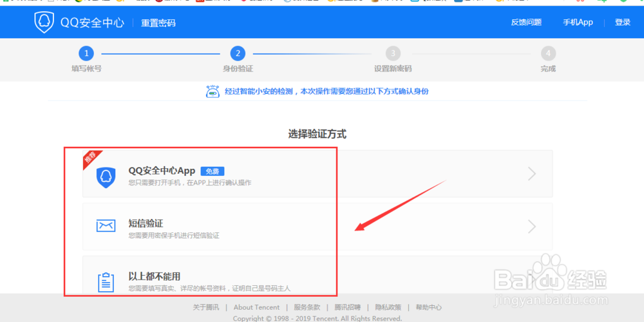The image size is (644, 322).
Task: Click the smart robot 小安 icon
Action: coord(213,91)
